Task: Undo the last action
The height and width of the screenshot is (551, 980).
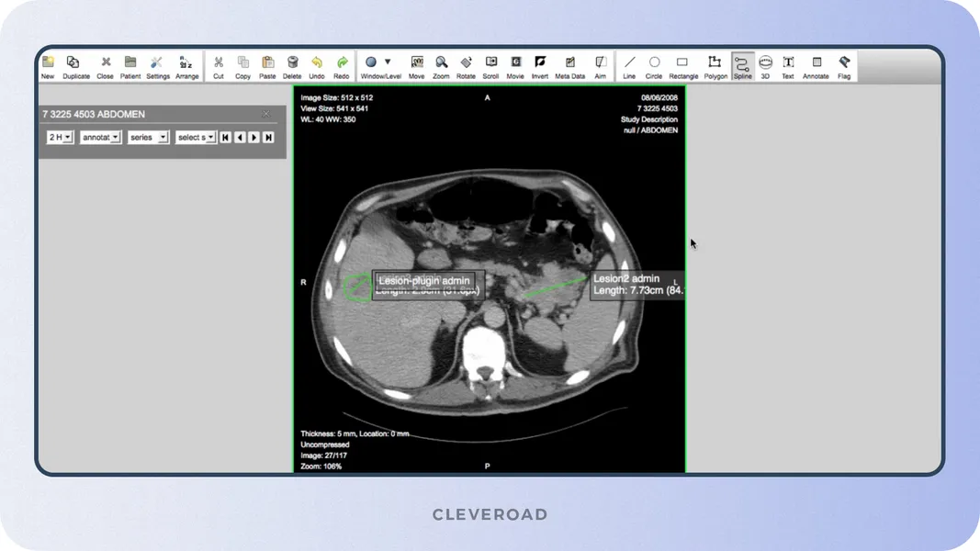Action: pyautogui.click(x=317, y=64)
